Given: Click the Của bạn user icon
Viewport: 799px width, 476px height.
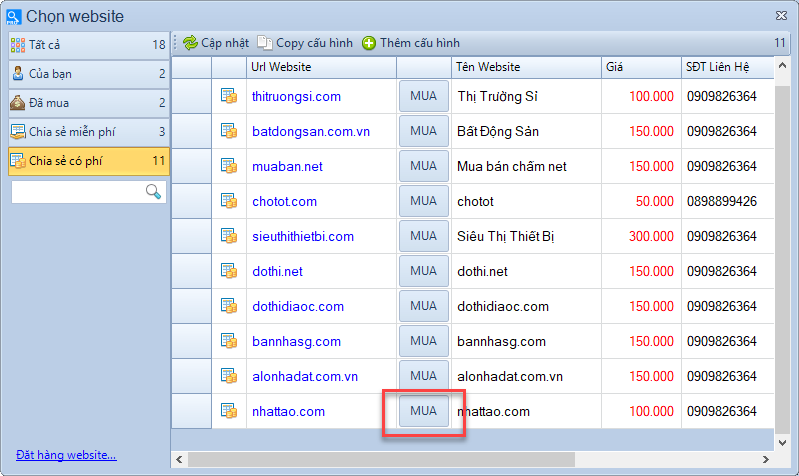Looking at the screenshot, I should (x=18, y=74).
